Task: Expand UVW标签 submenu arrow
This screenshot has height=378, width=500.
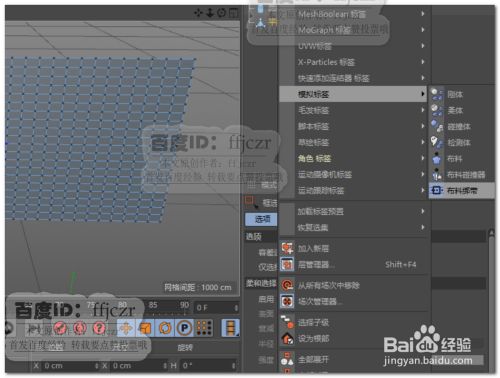Action: click(x=423, y=46)
